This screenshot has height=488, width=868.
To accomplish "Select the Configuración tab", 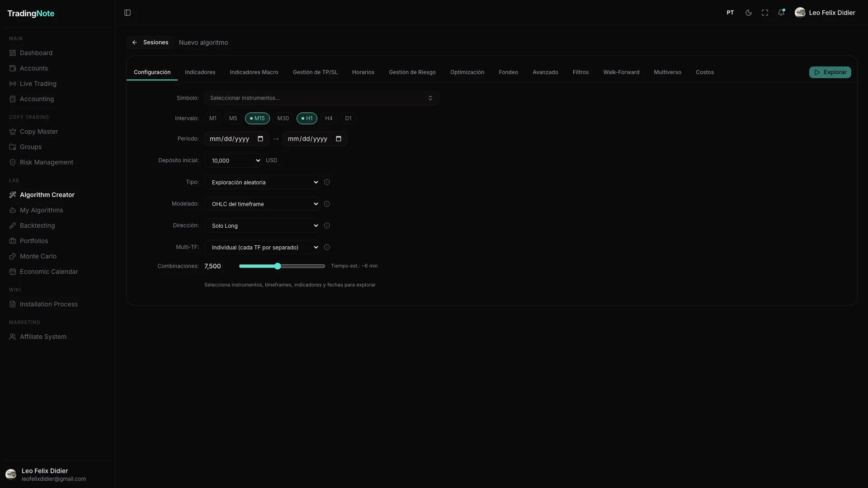I will click(x=152, y=72).
